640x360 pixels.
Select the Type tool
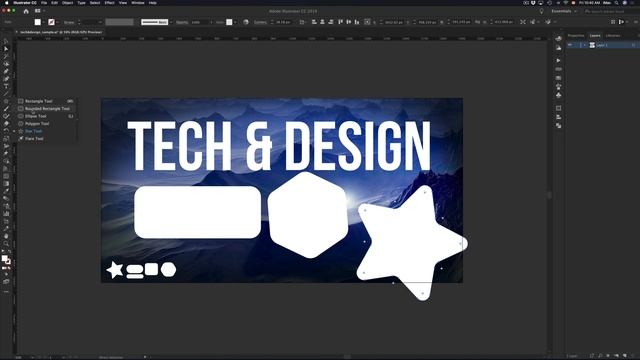click(x=6, y=86)
